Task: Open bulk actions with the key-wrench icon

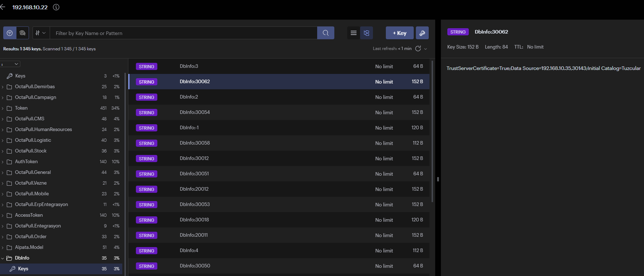Action: tap(422, 33)
